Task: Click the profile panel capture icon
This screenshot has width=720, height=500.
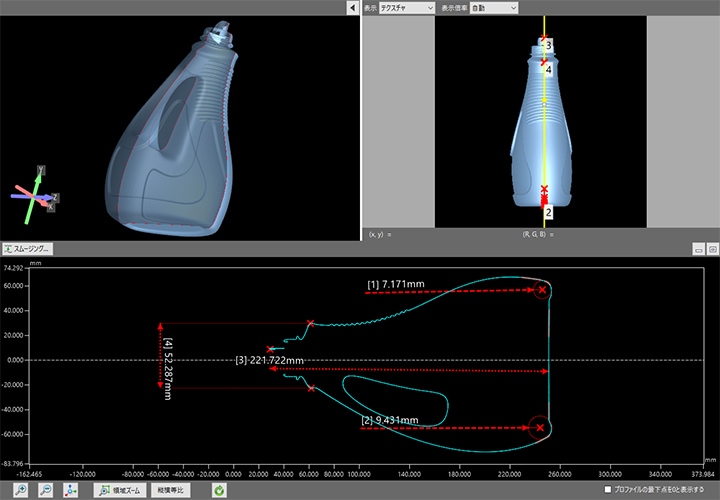Action: coord(712,248)
